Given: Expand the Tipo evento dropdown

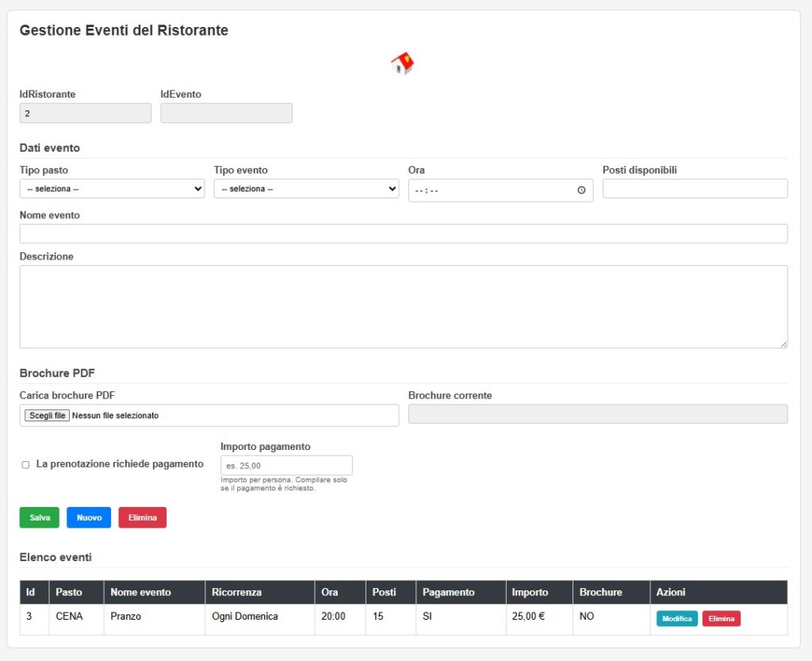Looking at the screenshot, I should click(x=306, y=189).
